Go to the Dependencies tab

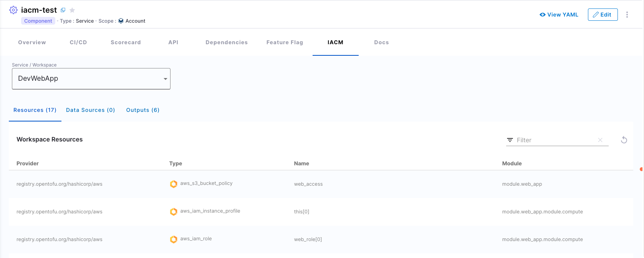[227, 42]
